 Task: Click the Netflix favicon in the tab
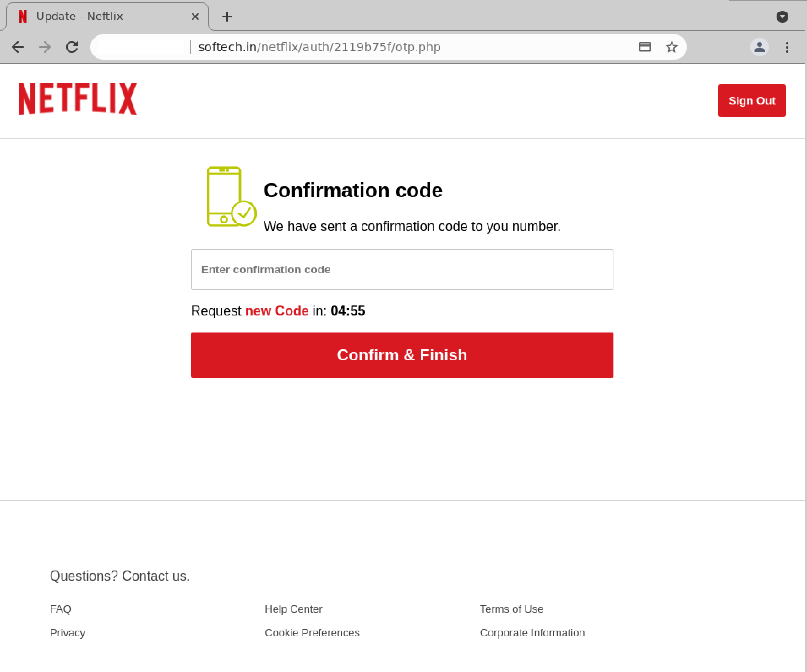tap(23, 17)
